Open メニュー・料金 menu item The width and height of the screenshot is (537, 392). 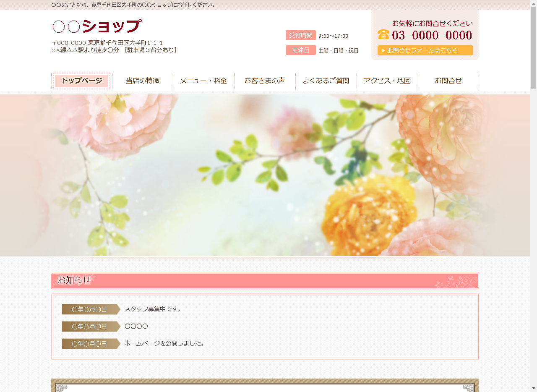point(203,81)
